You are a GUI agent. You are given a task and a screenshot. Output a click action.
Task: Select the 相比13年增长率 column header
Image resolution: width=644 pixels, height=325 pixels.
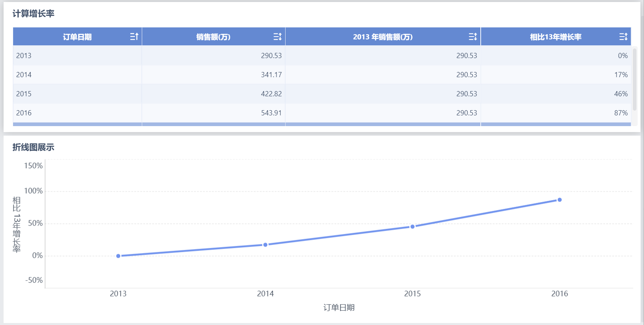point(556,37)
